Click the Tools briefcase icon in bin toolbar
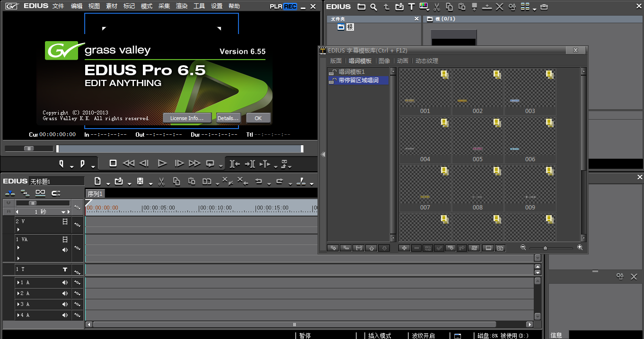 tap(544, 7)
